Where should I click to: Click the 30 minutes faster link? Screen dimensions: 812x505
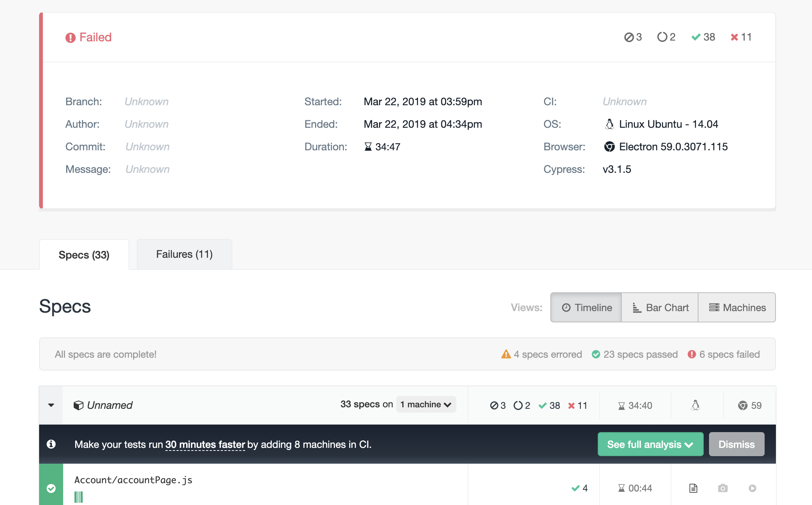click(x=205, y=444)
